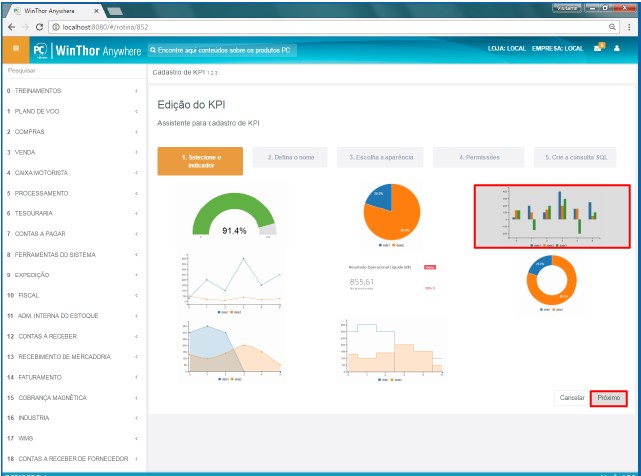Click the Edição do KPI heading
This screenshot has height=476, width=641.
[191, 105]
